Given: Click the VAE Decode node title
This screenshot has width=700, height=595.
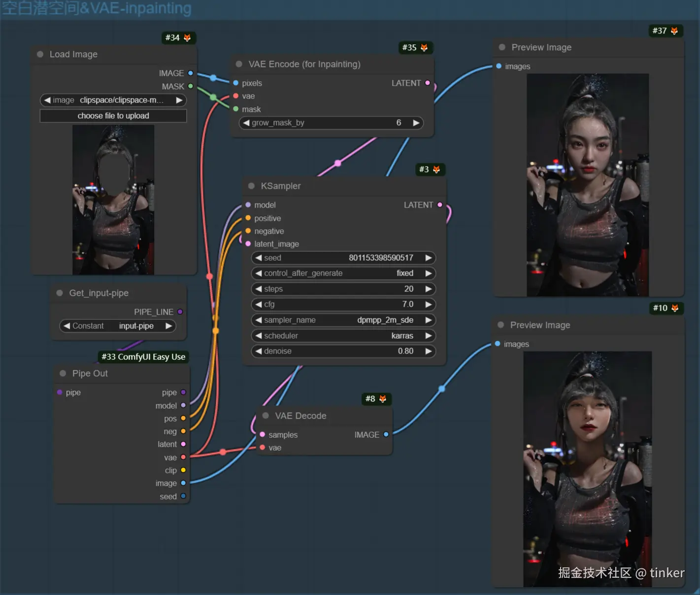Looking at the screenshot, I should coord(300,416).
